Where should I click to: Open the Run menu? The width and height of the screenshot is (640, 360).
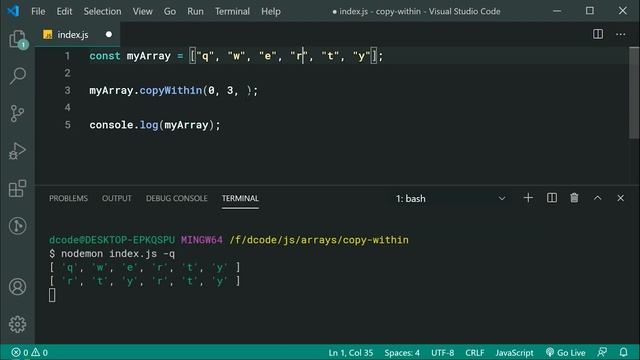tap(195, 11)
